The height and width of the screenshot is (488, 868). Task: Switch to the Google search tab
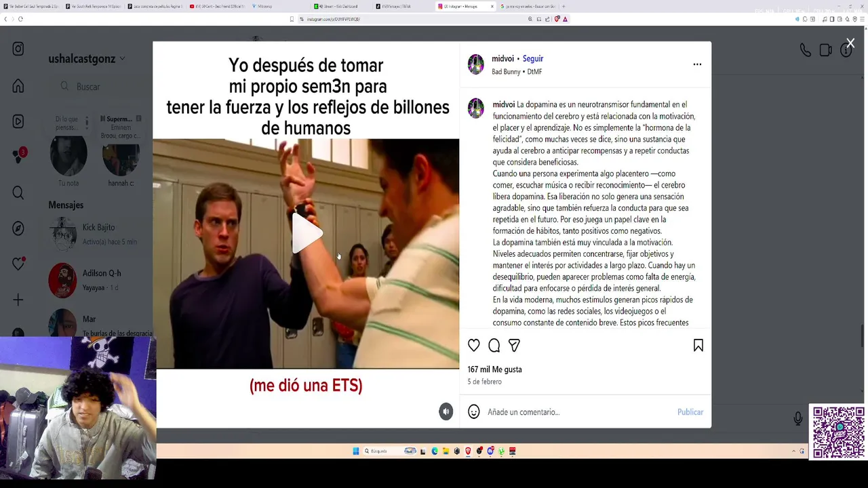(528, 6)
